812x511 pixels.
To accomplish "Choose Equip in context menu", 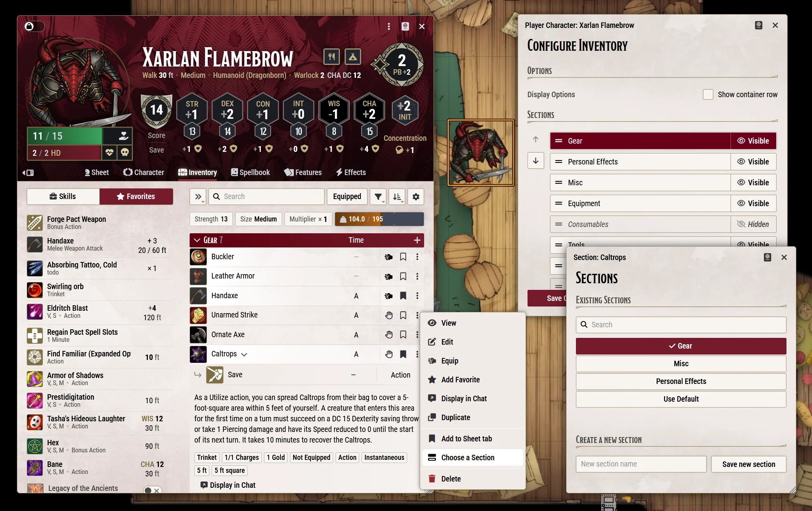I will click(x=472, y=361).
